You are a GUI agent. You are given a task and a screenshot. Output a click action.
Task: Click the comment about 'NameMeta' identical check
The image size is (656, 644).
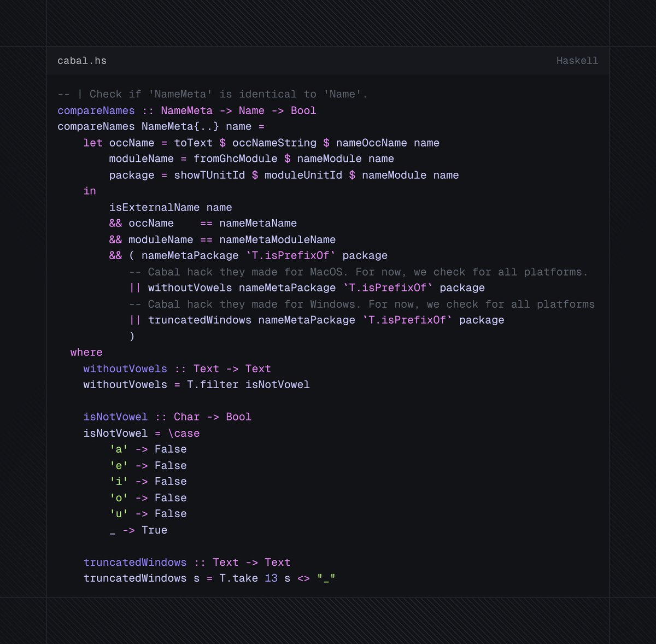(213, 94)
